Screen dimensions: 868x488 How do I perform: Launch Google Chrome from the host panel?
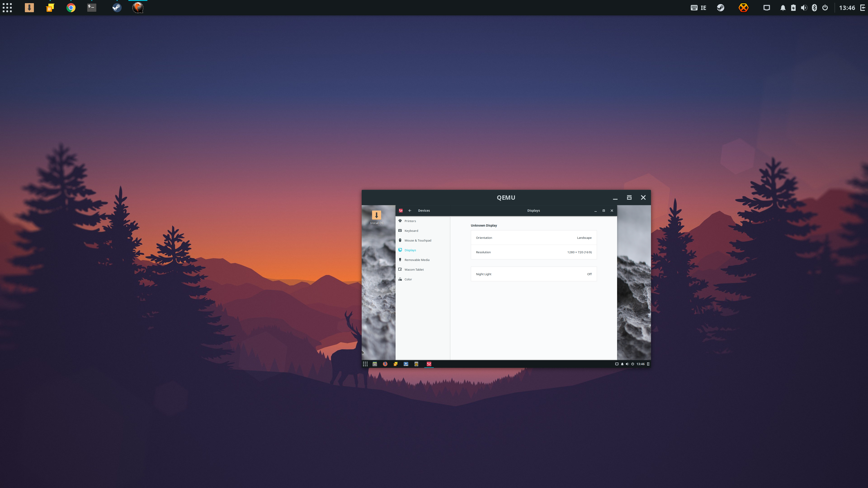tap(71, 8)
